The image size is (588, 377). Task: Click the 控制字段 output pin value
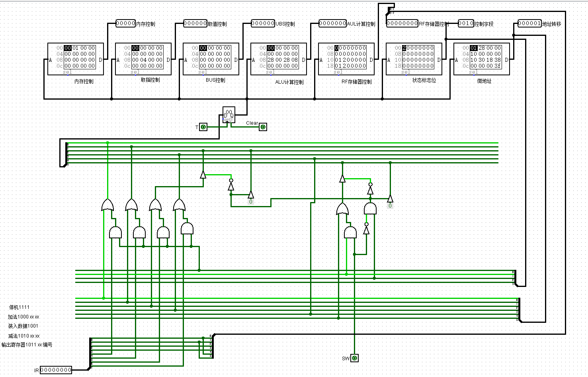tap(466, 24)
